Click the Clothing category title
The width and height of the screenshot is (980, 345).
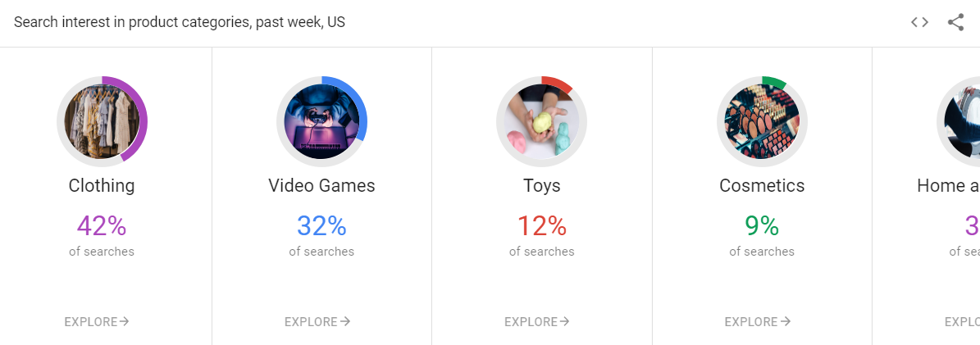[102, 186]
